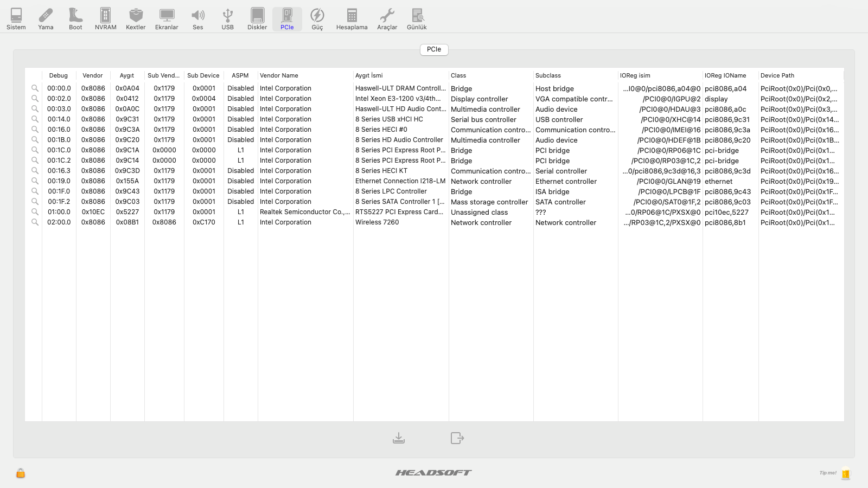868x488 pixels.
Task: Open the Araçlar tools section
Action: (x=387, y=19)
